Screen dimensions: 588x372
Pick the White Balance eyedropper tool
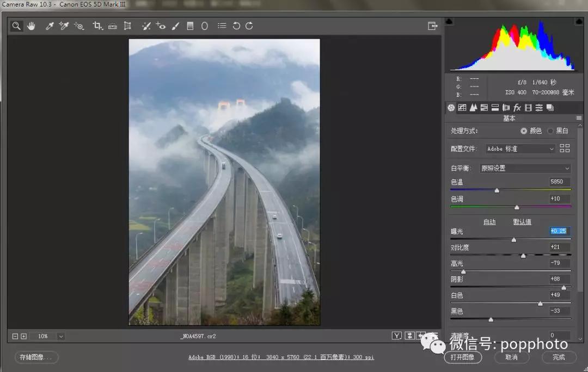(x=50, y=26)
